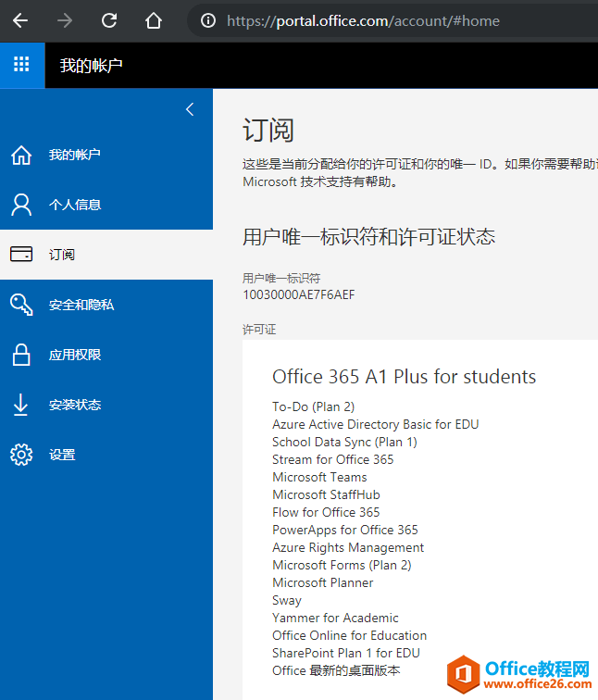Click the Microsoft Teams entry
598x700 pixels.
click(319, 477)
